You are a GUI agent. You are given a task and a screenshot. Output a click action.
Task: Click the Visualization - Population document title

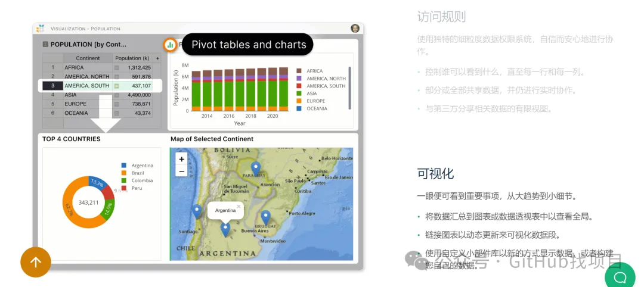(x=85, y=29)
